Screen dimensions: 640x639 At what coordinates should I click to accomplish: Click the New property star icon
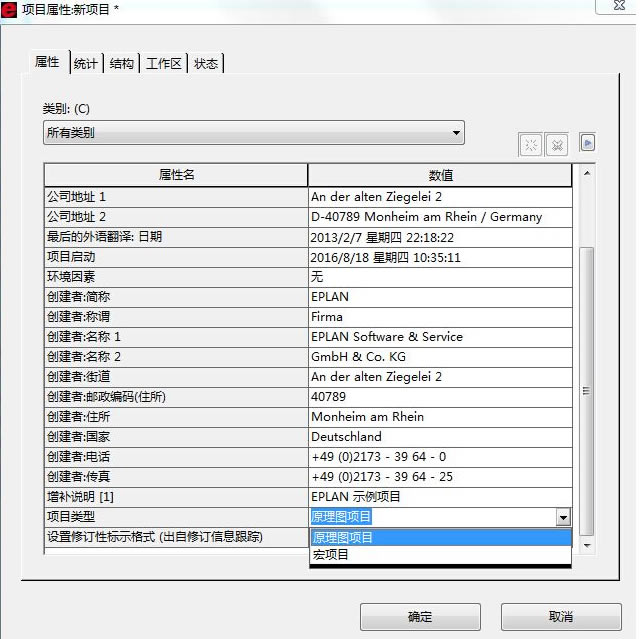[x=530, y=144]
